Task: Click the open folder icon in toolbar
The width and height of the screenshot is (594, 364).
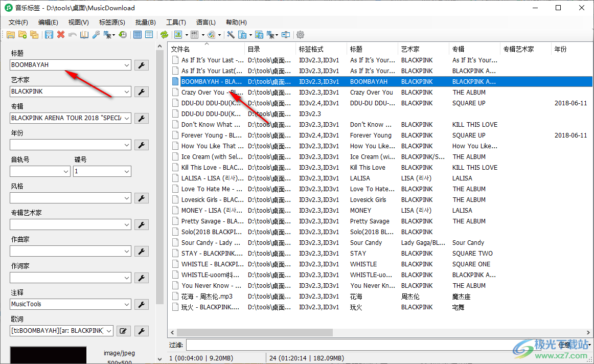Action: 10,35
